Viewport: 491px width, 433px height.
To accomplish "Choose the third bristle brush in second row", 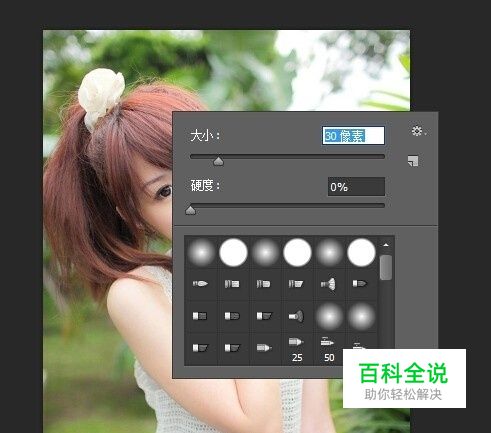I will point(263,284).
